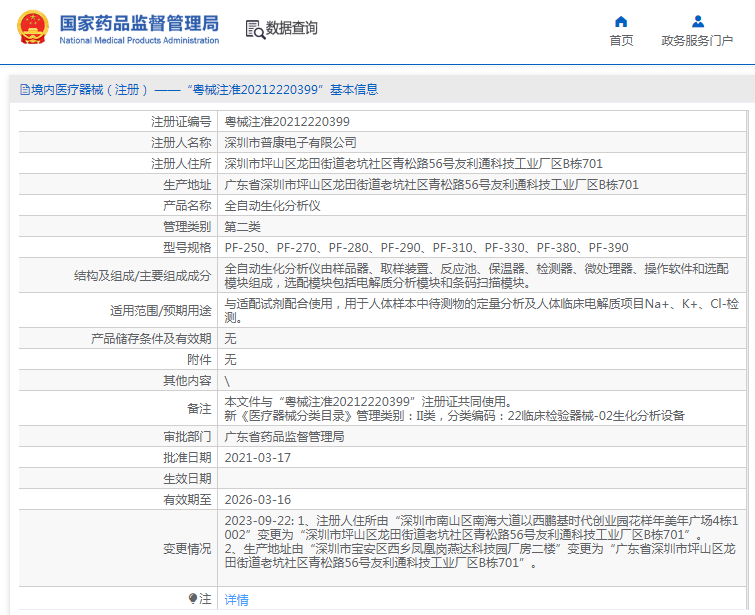
Task: Select 深圳市普康电子有限公司 registrant name
Action: pos(290,143)
